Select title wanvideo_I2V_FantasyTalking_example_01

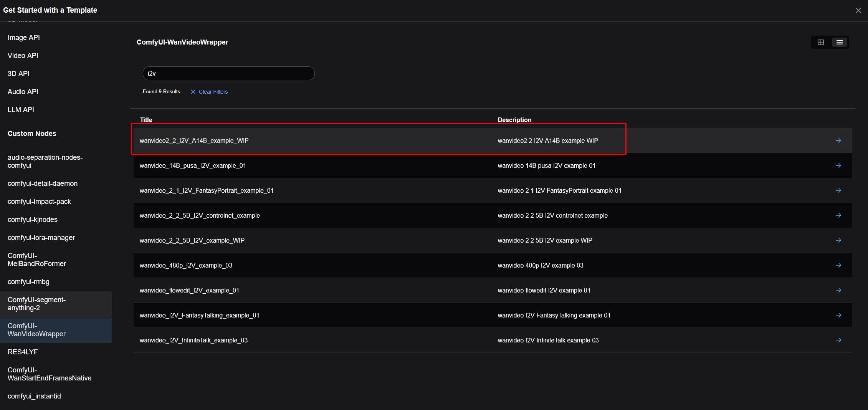point(200,315)
